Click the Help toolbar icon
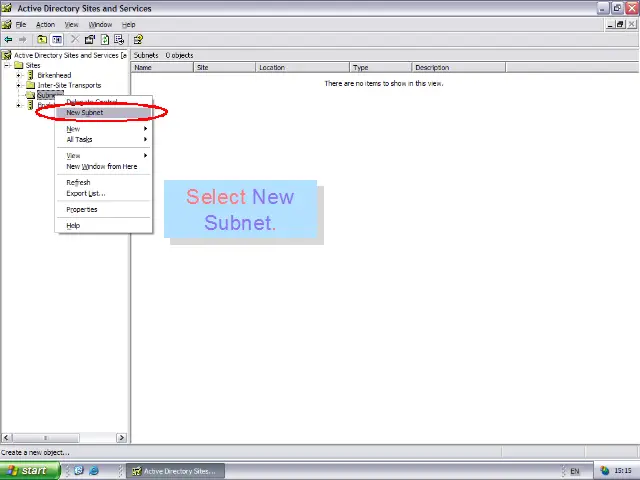Image resolution: width=640 pixels, height=480 pixels. click(138, 40)
